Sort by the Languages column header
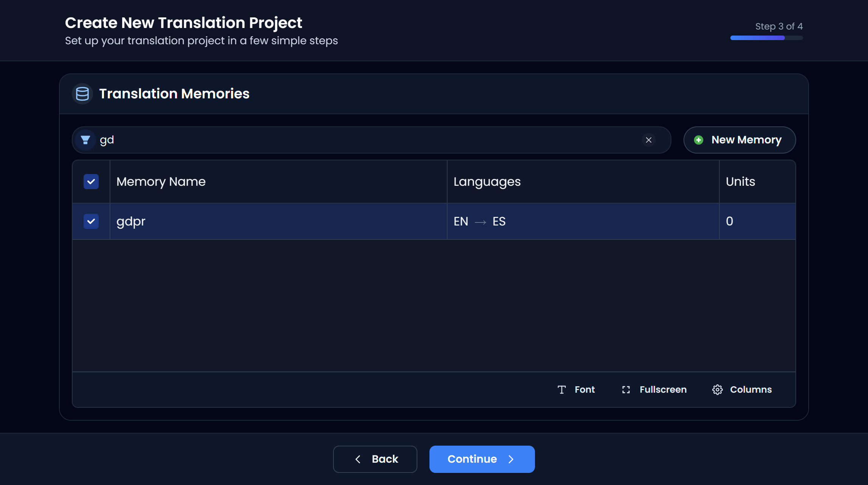Viewport: 868px width, 485px height. (x=487, y=182)
